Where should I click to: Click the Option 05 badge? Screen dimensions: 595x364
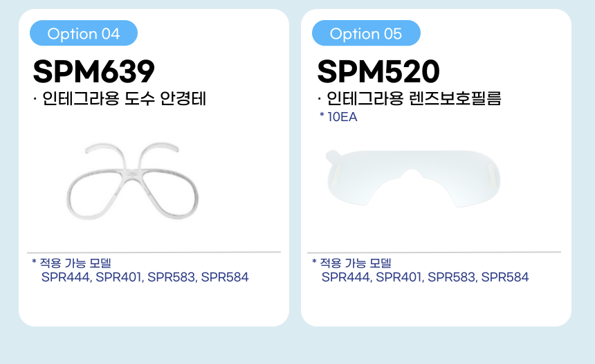click(x=365, y=33)
